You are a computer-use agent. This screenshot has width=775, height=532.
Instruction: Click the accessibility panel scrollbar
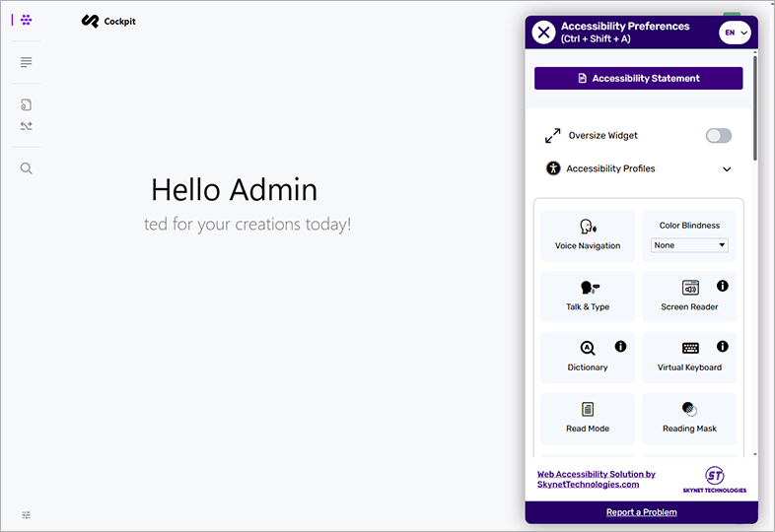pos(755,108)
